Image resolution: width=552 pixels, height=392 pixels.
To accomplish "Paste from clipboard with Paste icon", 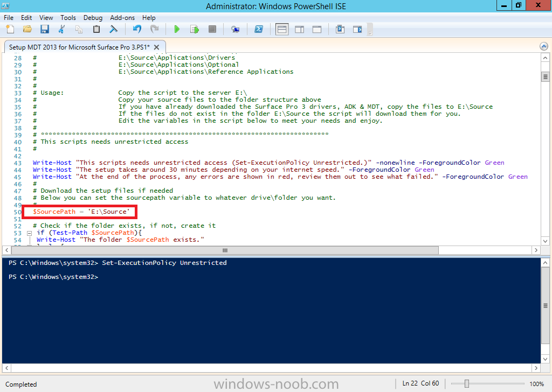I will click(96, 29).
